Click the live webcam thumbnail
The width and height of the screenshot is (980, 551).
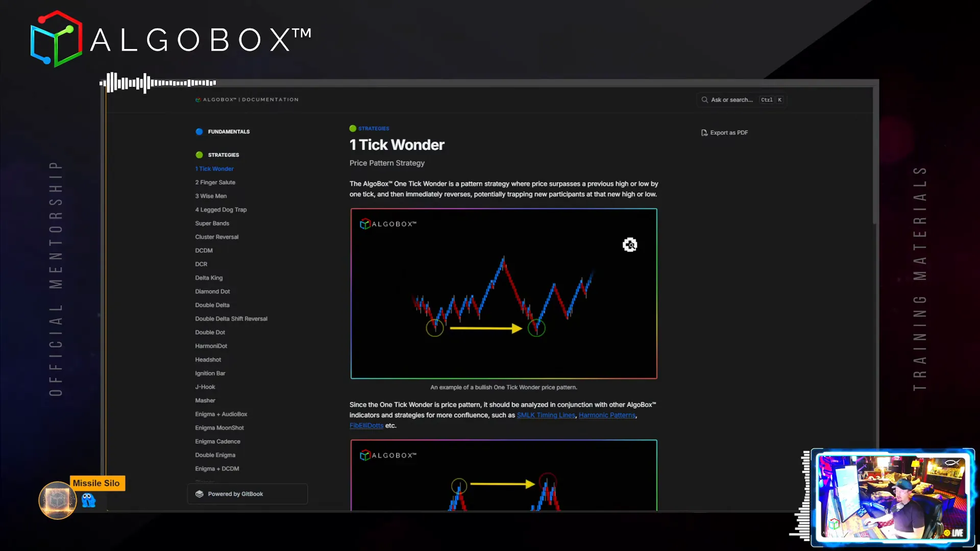893,497
